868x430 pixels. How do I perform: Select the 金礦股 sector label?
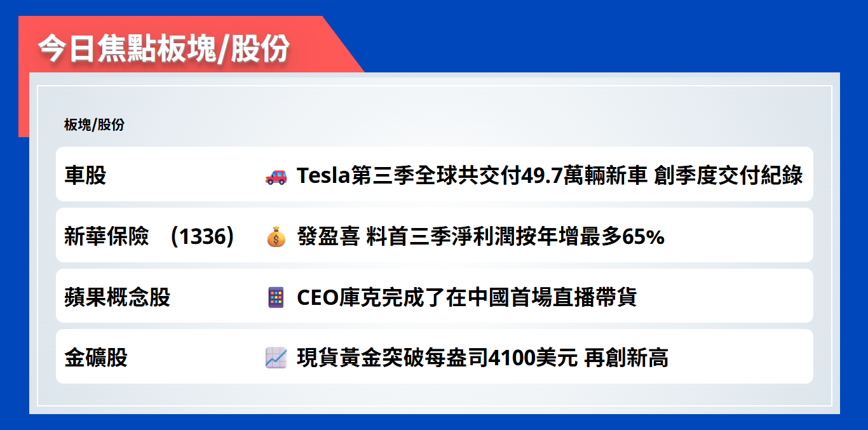96,358
